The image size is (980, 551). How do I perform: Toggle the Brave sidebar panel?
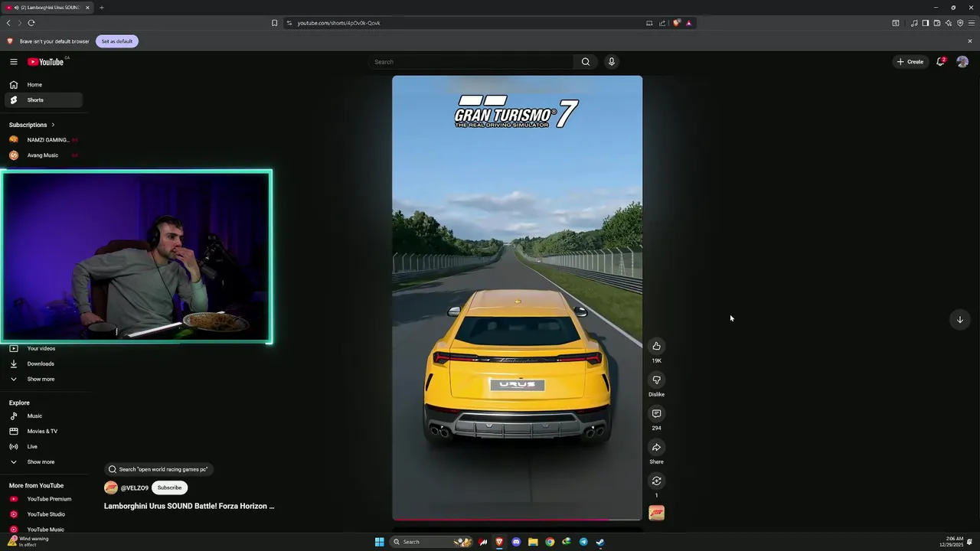click(925, 23)
